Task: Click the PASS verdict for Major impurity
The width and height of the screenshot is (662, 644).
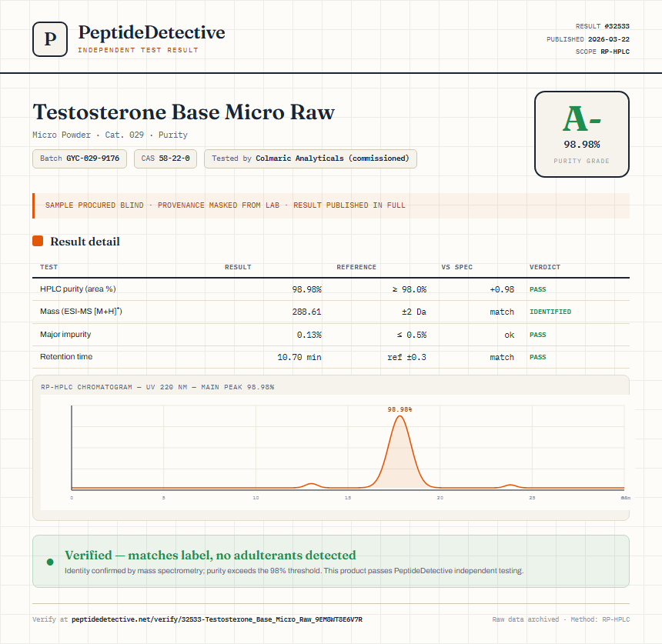Action: click(x=538, y=335)
